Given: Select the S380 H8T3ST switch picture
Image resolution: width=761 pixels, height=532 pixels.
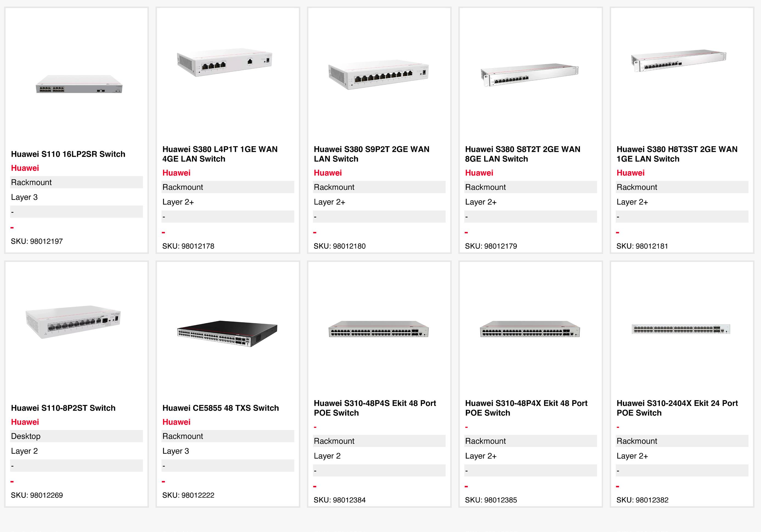Looking at the screenshot, I should (678, 61).
